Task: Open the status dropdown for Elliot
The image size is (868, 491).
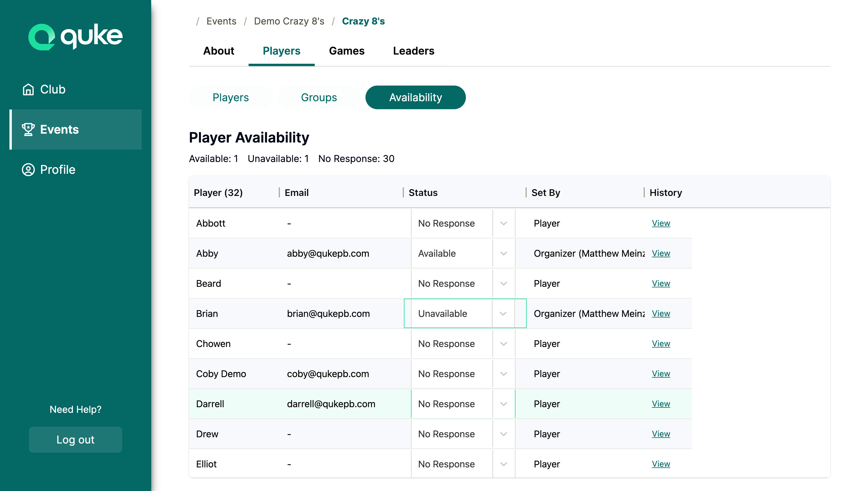Action: 503,464
